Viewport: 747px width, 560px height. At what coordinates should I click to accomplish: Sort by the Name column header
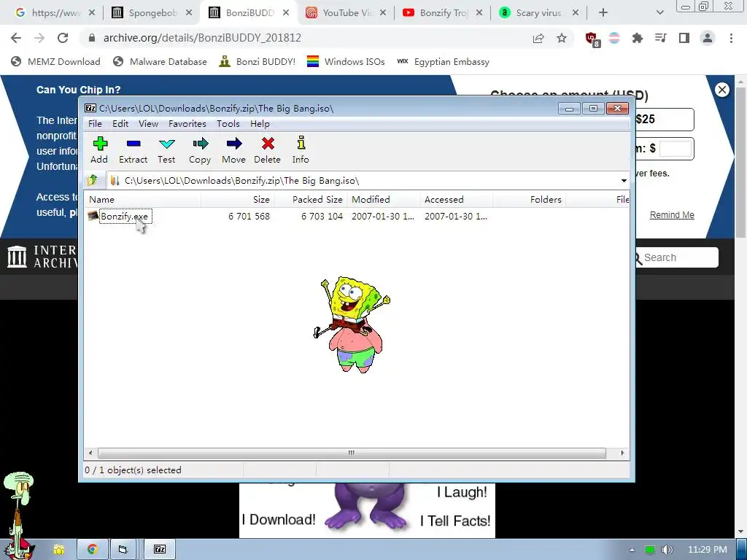coord(142,200)
